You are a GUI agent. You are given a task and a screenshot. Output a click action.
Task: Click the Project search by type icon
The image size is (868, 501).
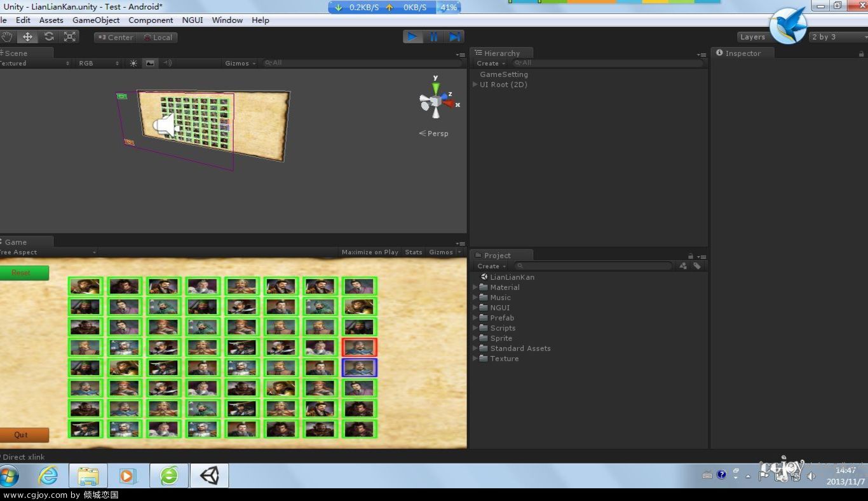click(683, 266)
